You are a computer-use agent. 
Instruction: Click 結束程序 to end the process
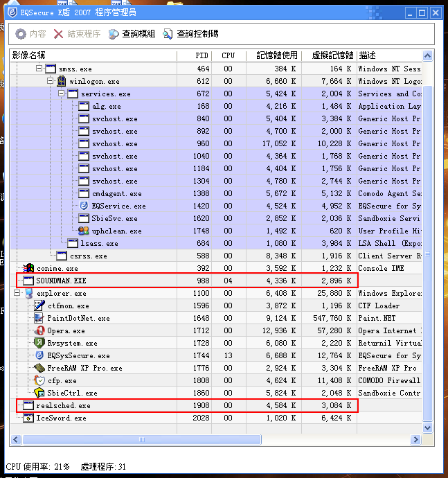tap(77, 33)
